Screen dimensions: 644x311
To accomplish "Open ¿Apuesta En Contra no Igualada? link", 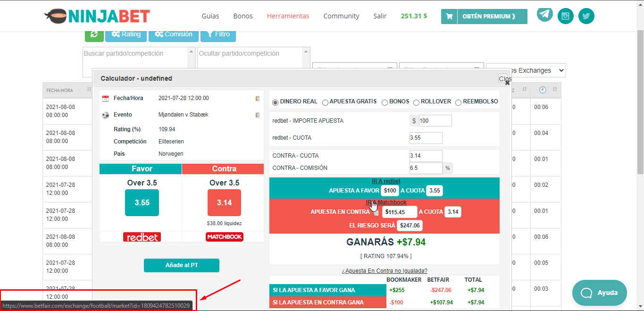I will pos(385,271).
